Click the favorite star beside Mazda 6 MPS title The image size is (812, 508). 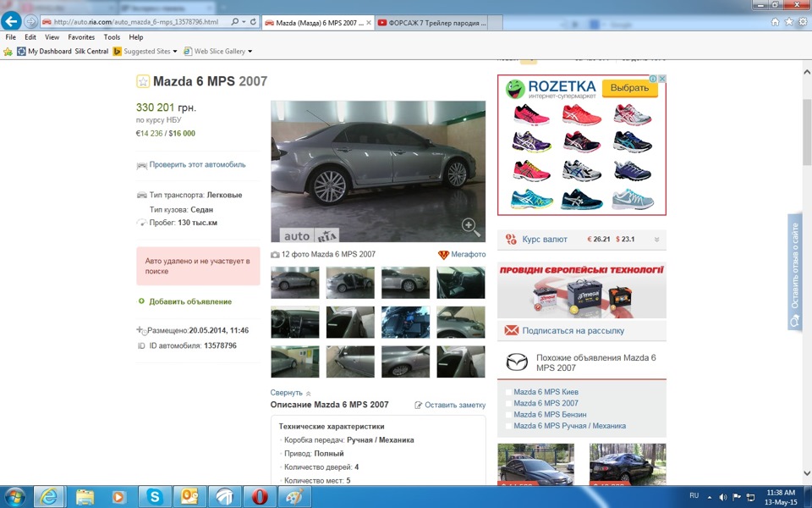tap(142, 81)
